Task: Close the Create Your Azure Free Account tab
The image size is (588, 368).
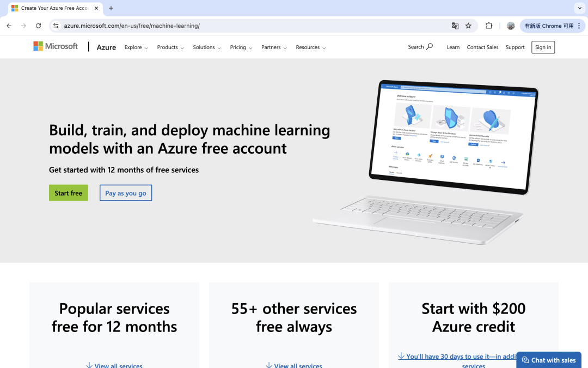Action: 96,8
